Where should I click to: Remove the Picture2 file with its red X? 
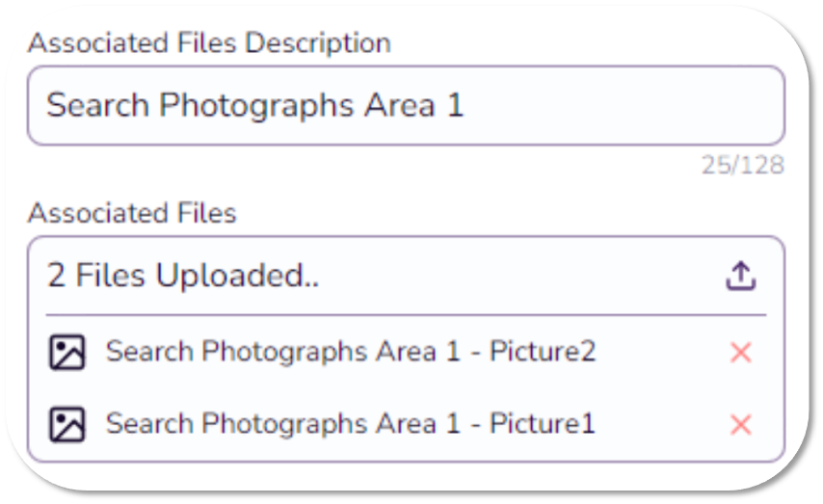[740, 353]
